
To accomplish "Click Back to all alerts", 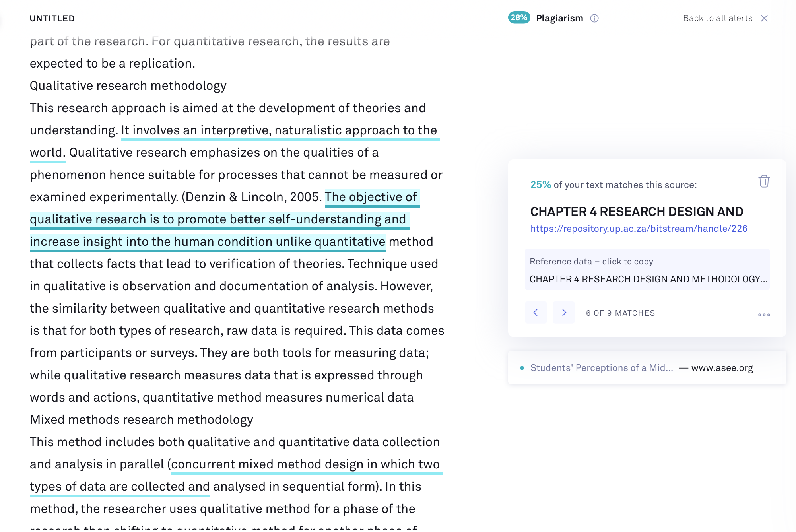I will (718, 18).
